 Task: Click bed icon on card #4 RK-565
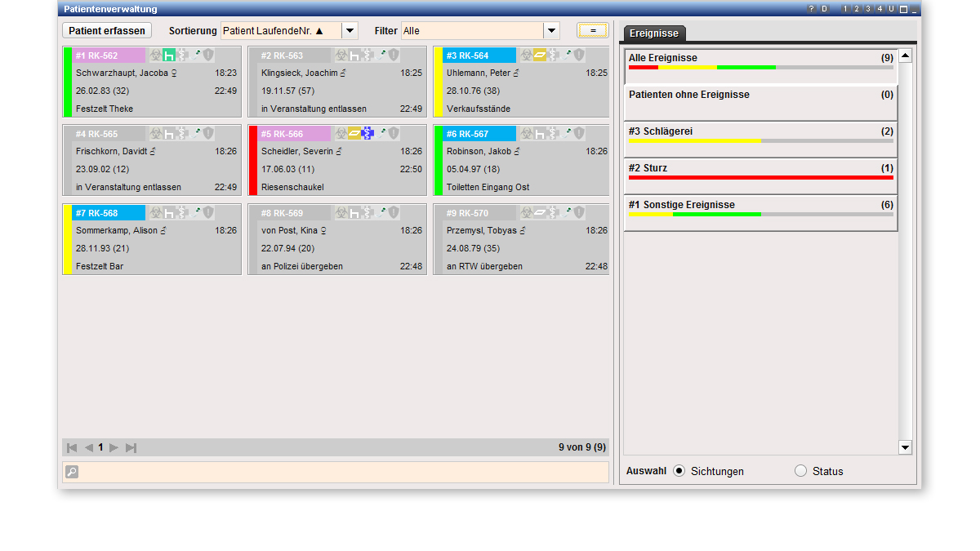coord(169,133)
